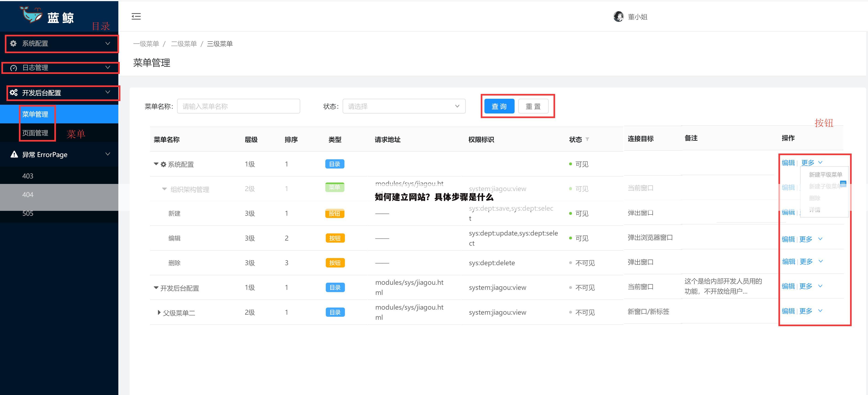868x395 pixels.
Task: Collapse the 系统配置 sidebar section chevron
Action: (x=108, y=44)
